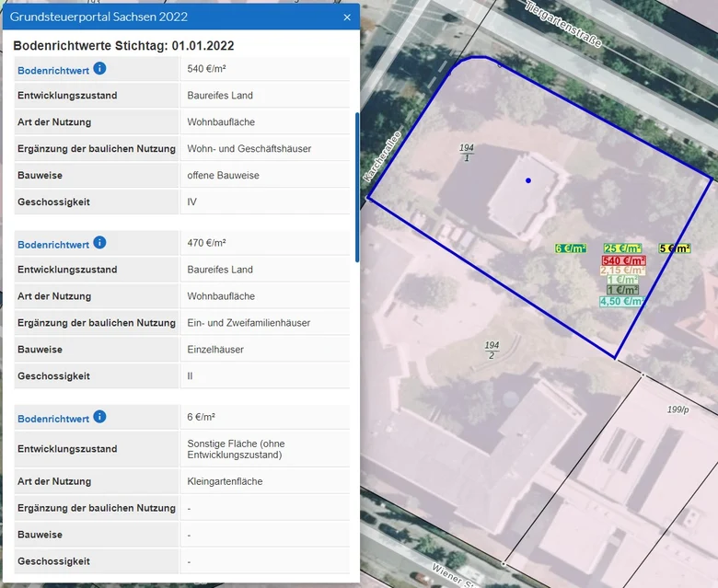Screen dimensions: 718x588
Task: Close the Grundsteuerportal Sachsen 2022 panel
Action: (347, 17)
